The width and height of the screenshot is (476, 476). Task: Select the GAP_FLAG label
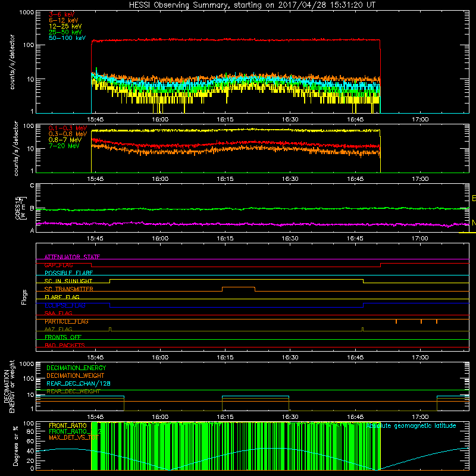click(58, 265)
